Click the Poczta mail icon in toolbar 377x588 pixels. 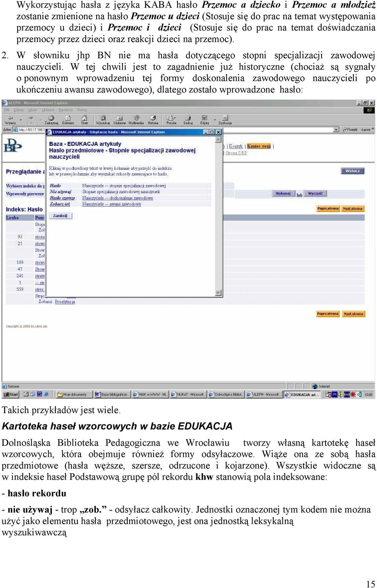pyautogui.click(x=171, y=119)
